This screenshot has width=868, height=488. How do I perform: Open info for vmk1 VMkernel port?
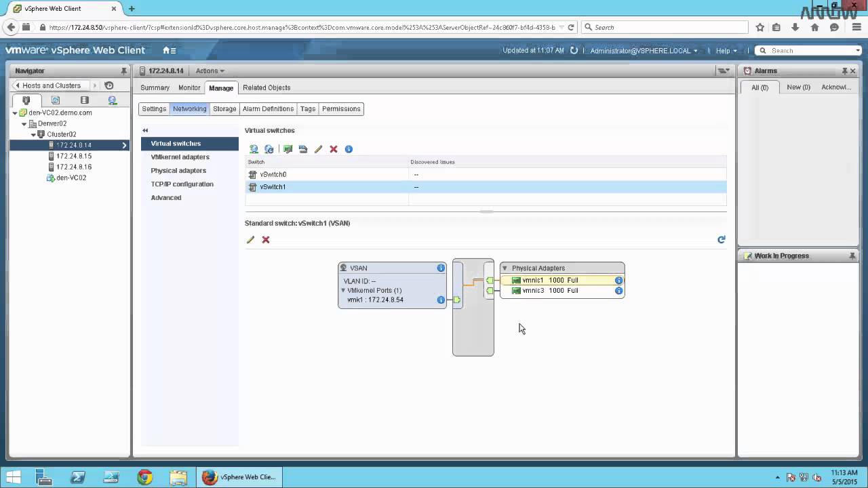(x=441, y=300)
